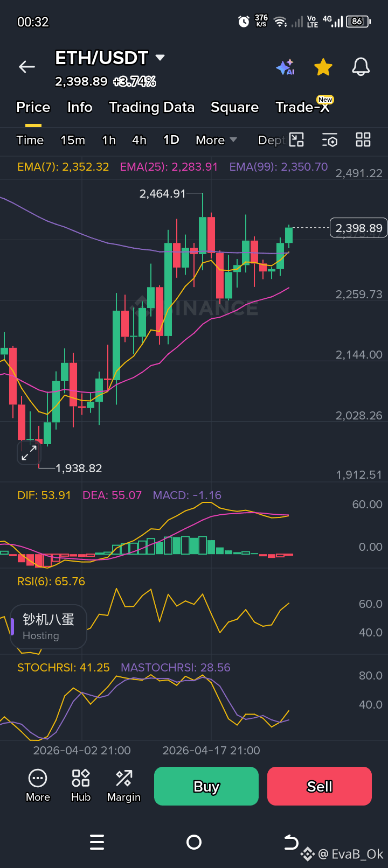The width and height of the screenshot is (388, 868).
Task: Open the Square tab
Action: pos(234,107)
